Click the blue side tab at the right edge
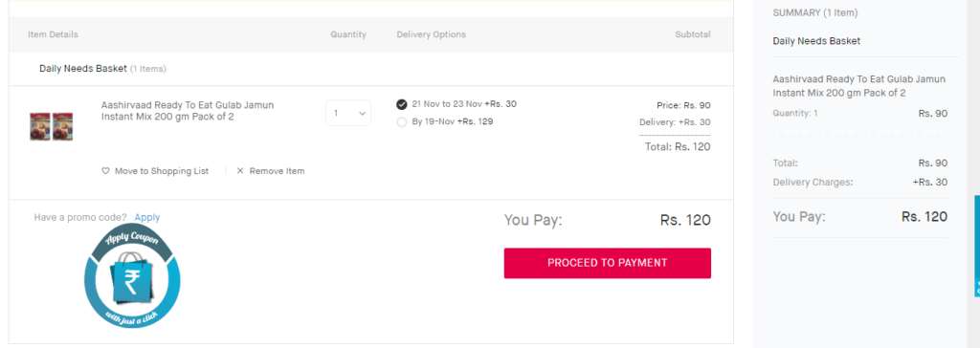The width and height of the screenshot is (980, 348). [976, 246]
